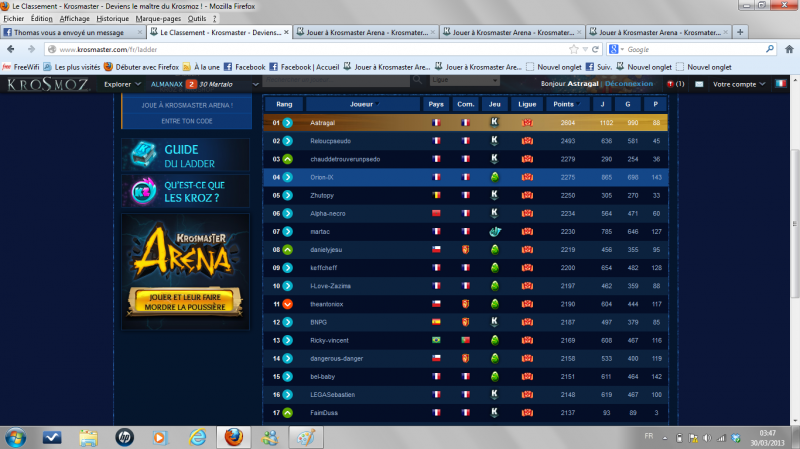Sort by the Points column header
This screenshot has height=449, width=800.
566,104
